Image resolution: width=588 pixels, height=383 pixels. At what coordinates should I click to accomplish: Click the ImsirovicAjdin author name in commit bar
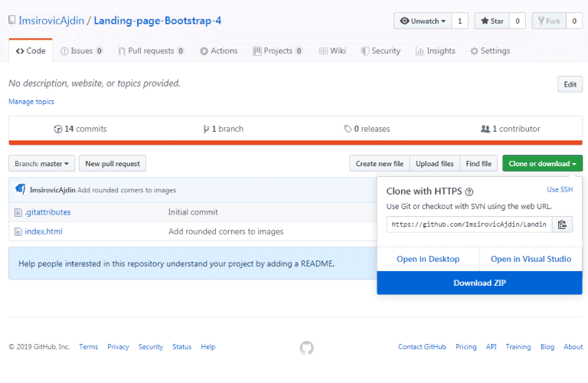(53, 190)
